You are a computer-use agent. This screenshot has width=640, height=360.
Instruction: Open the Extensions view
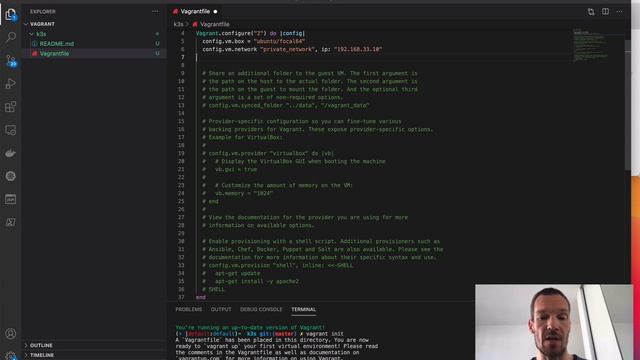pos(11,107)
